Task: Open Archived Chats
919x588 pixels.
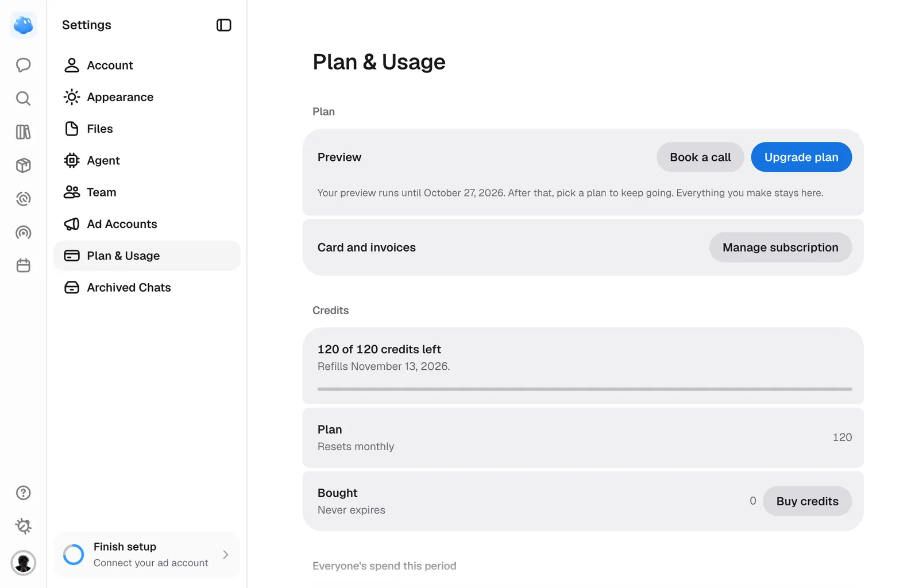Action: click(147, 288)
